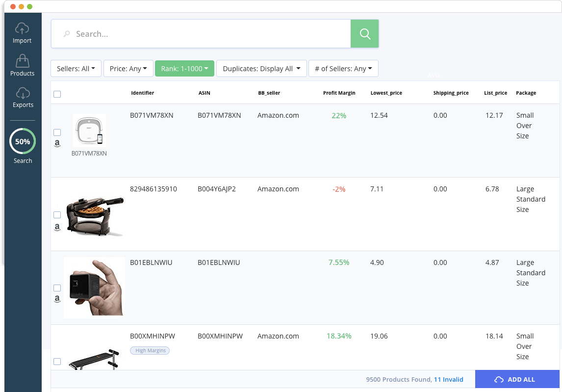Click the small magnifier icon in search field

pos(67,34)
